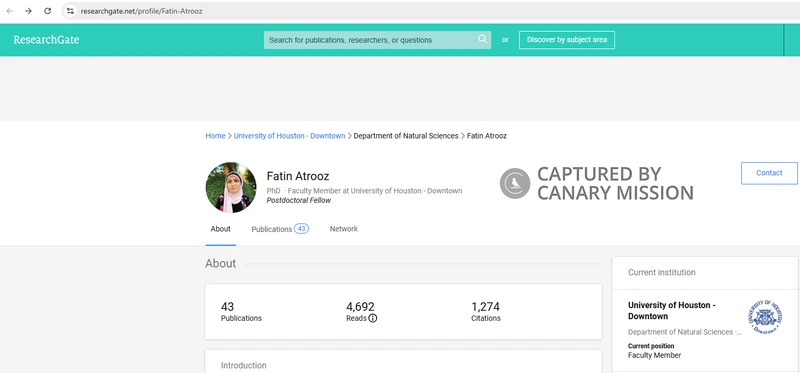Click the Fatin Atrooz breadcrumb text

point(487,136)
